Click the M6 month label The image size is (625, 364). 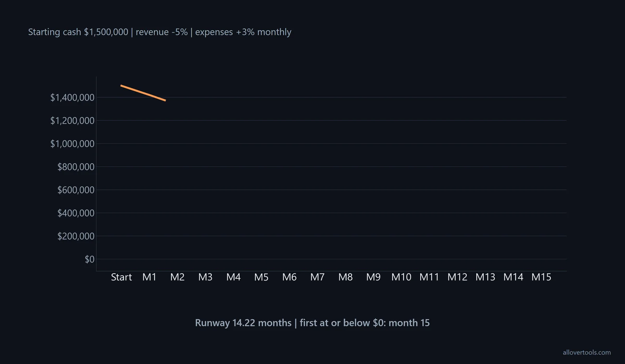coord(289,277)
